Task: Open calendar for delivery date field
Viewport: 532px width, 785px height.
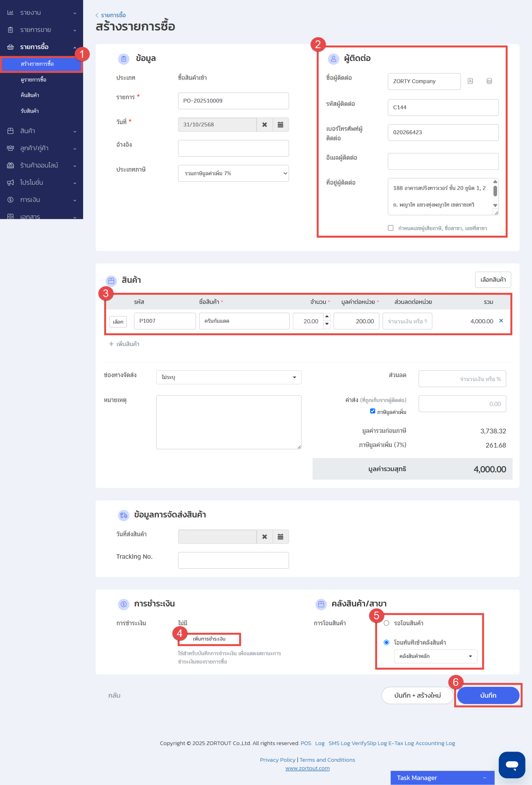Action: [280, 537]
